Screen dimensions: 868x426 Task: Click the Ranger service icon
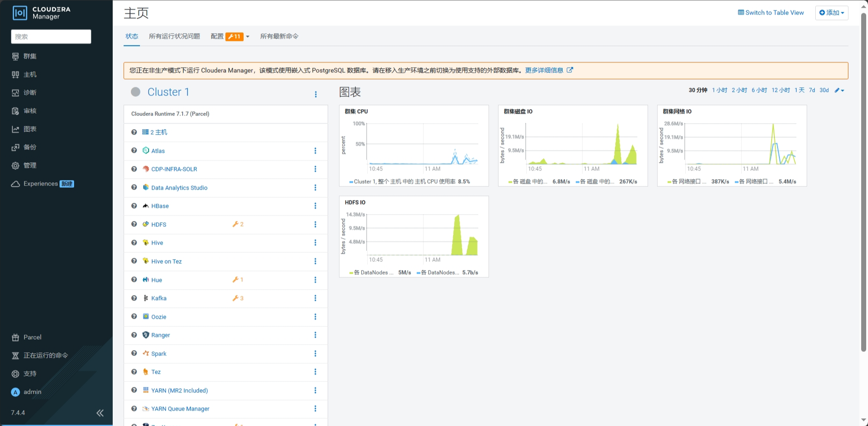[145, 335]
